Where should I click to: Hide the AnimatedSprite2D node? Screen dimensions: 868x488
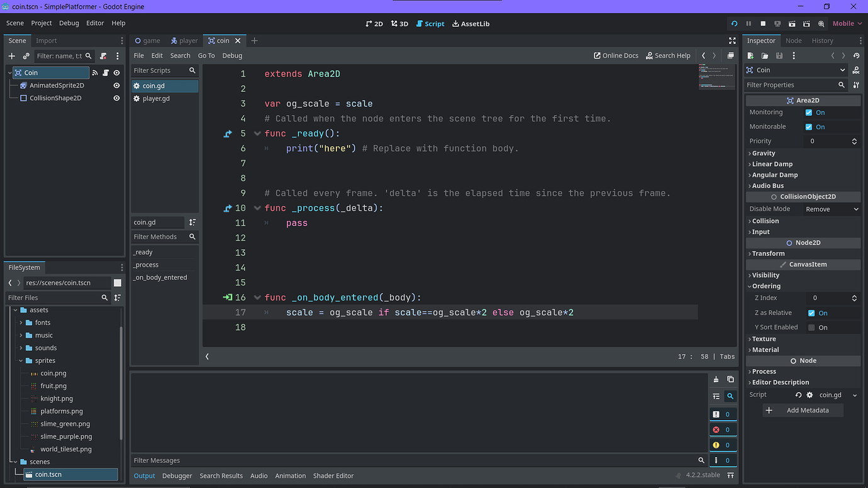tap(116, 85)
